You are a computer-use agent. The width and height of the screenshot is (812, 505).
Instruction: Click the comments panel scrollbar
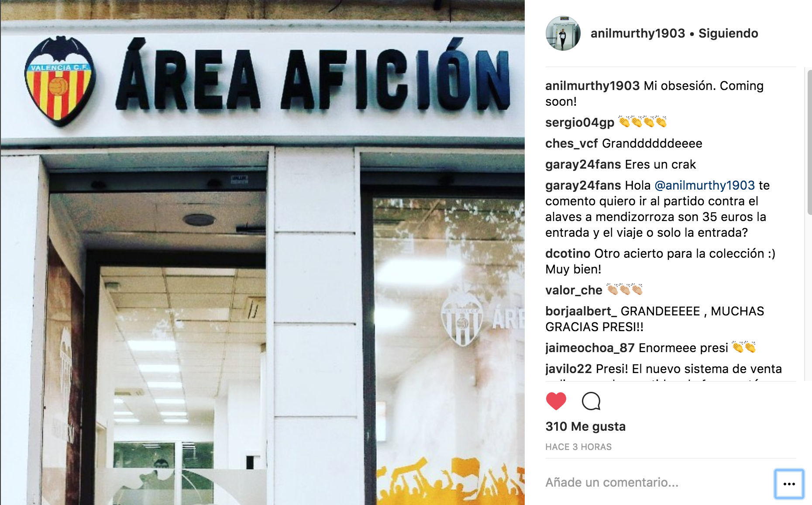[809, 142]
